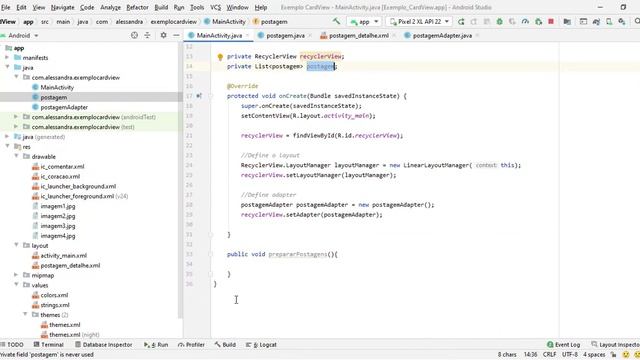
Task: Switch to the postagemAdapter.java tab
Action: pyautogui.click(x=442, y=36)
